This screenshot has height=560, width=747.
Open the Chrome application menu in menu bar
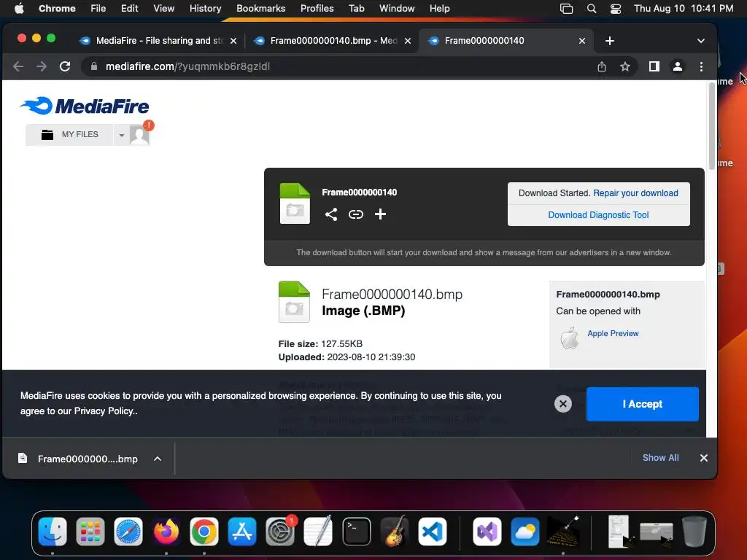pos(57,9)
